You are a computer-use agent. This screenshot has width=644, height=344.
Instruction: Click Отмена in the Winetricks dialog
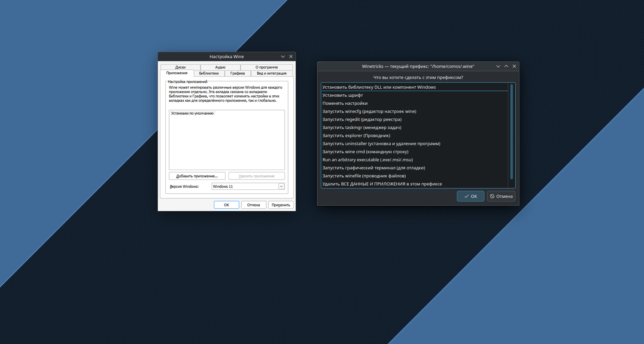coord(501,196)
